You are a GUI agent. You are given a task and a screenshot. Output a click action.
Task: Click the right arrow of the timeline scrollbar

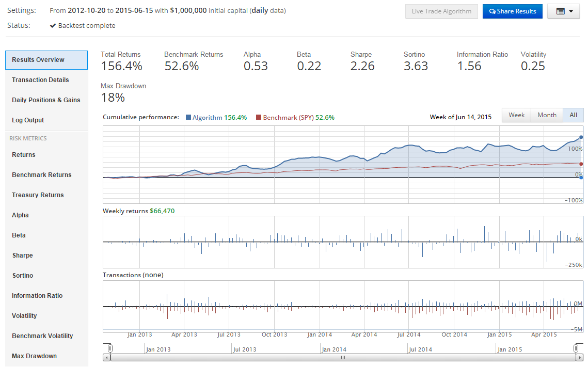point(579,357)
